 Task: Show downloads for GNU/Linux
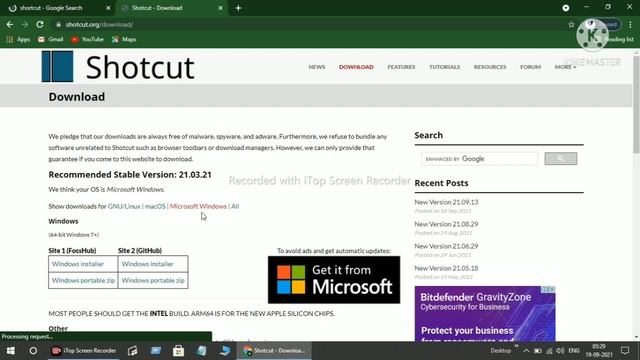124,206
